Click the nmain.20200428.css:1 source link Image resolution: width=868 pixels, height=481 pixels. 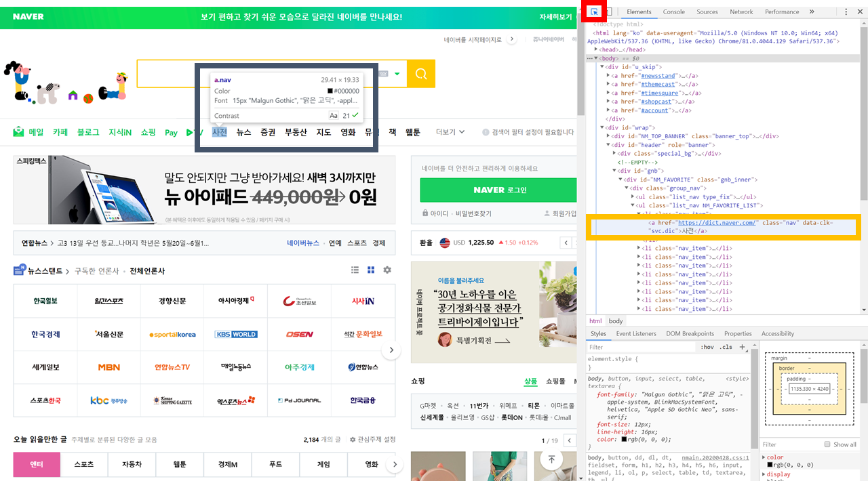[x=717, y=457]
